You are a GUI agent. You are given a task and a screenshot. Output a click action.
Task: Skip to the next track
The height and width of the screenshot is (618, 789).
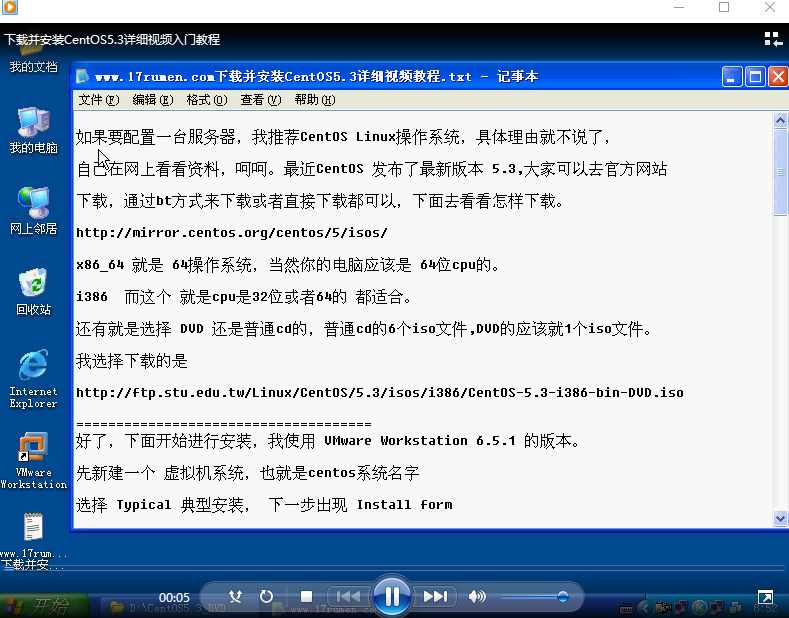(435, 597)
